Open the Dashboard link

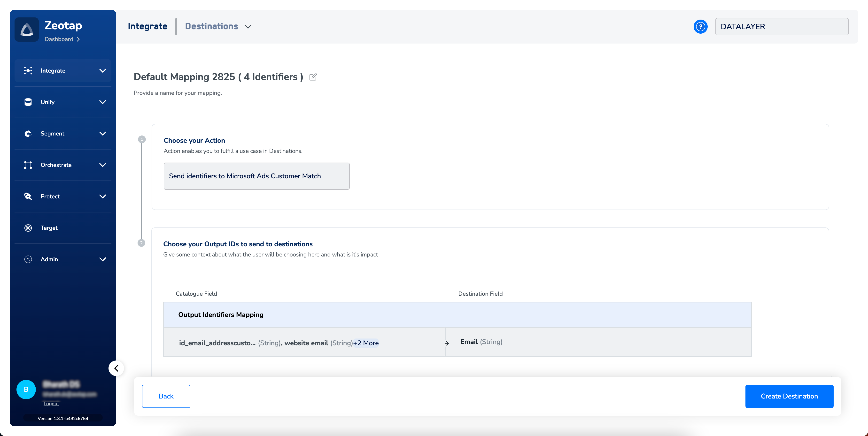59,39
